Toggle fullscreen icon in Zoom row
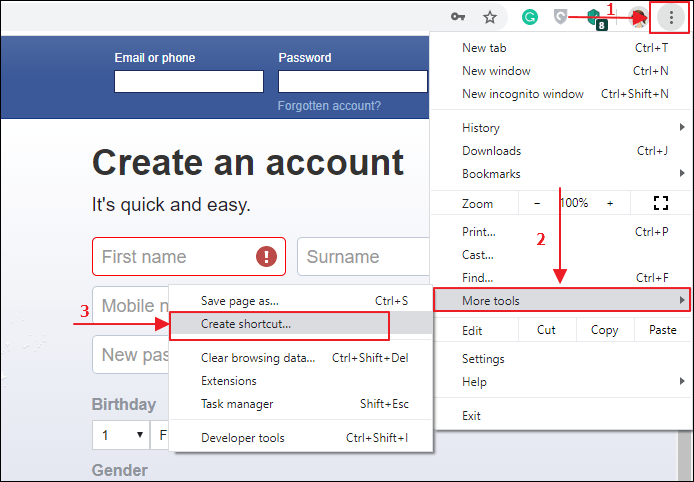Screen dimensions: 694x482 click(661, 203)
